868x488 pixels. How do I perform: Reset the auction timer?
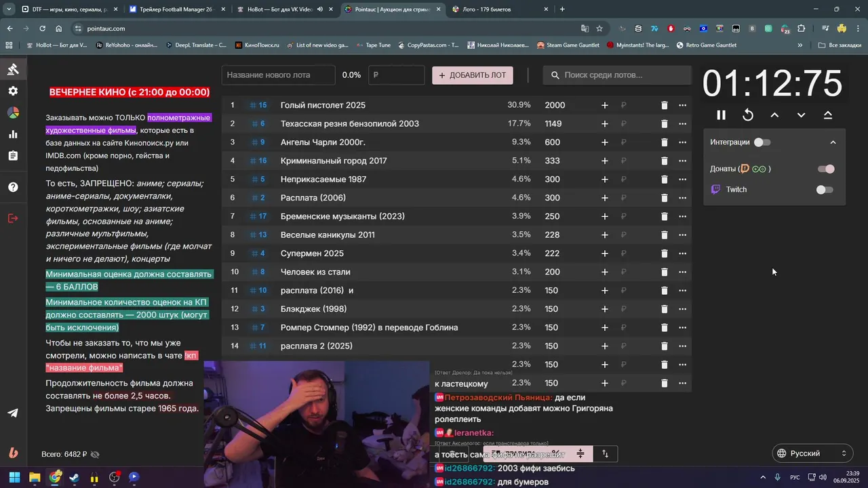[x=748, y=115]
